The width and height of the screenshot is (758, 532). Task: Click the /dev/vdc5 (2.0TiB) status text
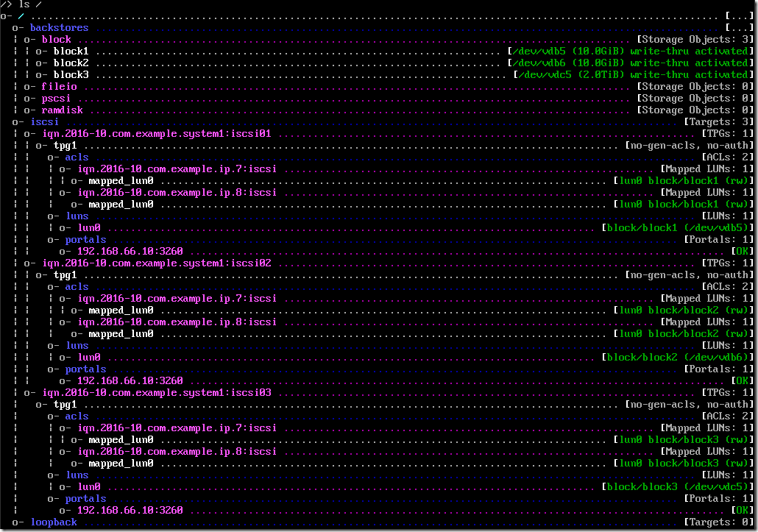pyautogui.click(x=634, y=75)
